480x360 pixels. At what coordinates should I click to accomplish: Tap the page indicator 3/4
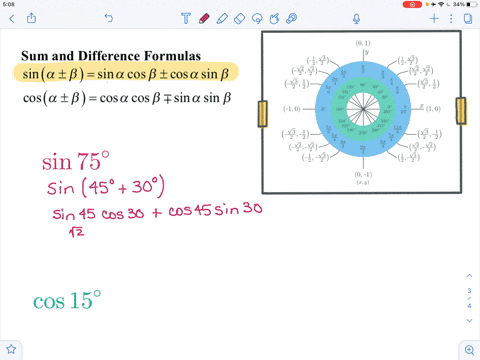469,298
